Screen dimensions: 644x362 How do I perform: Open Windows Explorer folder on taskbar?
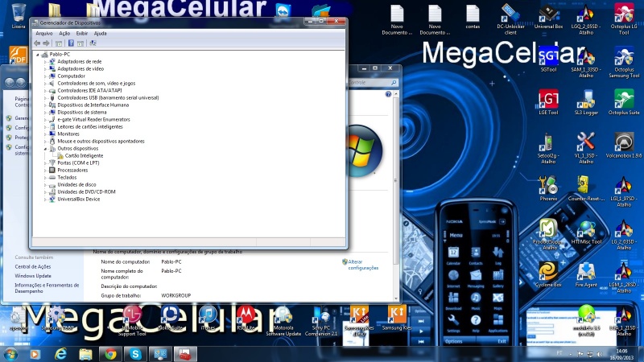point(85,354)
